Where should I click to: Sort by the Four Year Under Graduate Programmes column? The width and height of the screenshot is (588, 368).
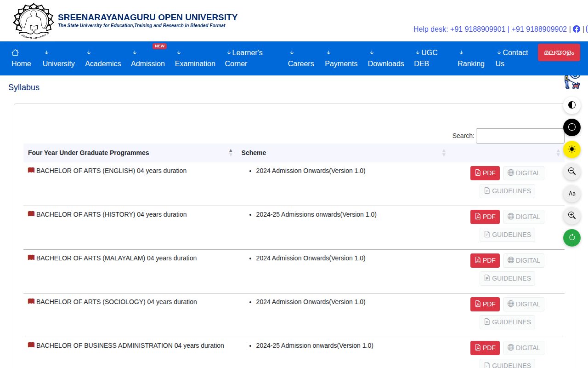coord(130,153)
